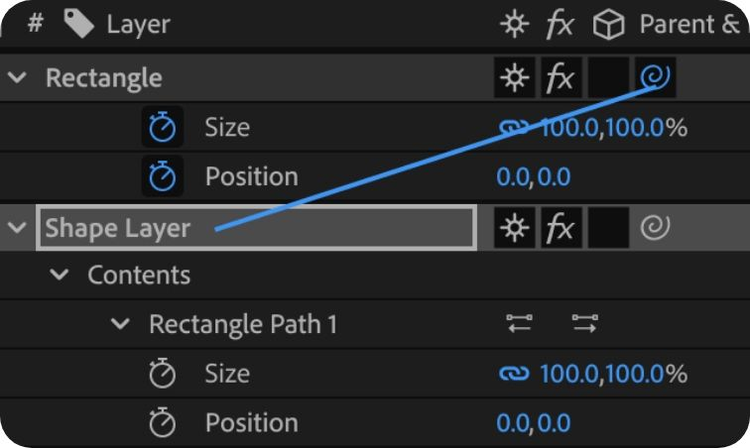Collapse the Rectangle layer with its chevron
Image resolution: width=750 pixels, height=448 pixels.
tap(17, 78)
